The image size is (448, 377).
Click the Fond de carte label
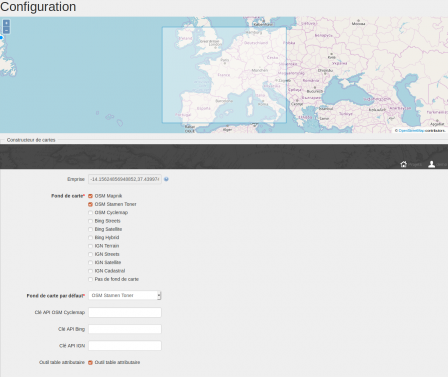(68, 196)
